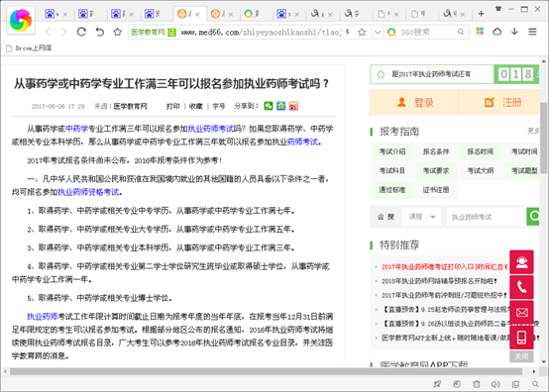Open the 2017年执业药师考前冲刺班 link
The image size is (549, 392).
point(444,295)
